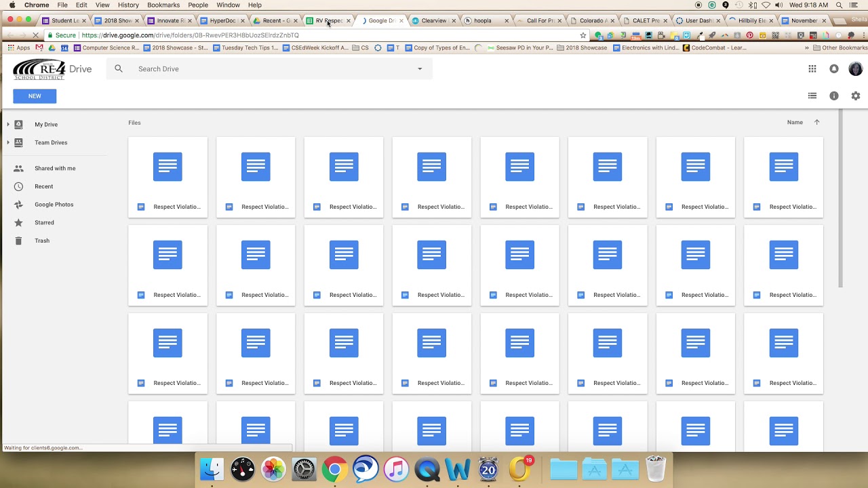Screen dimensions: 868x488
Task: Expand the Team Drives tree
Action: 8,142
